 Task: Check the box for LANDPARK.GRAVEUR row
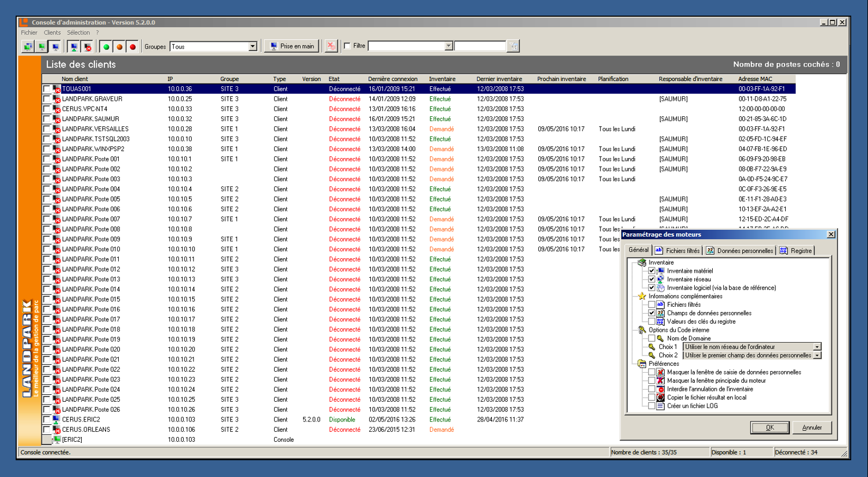tap(46, 99)
